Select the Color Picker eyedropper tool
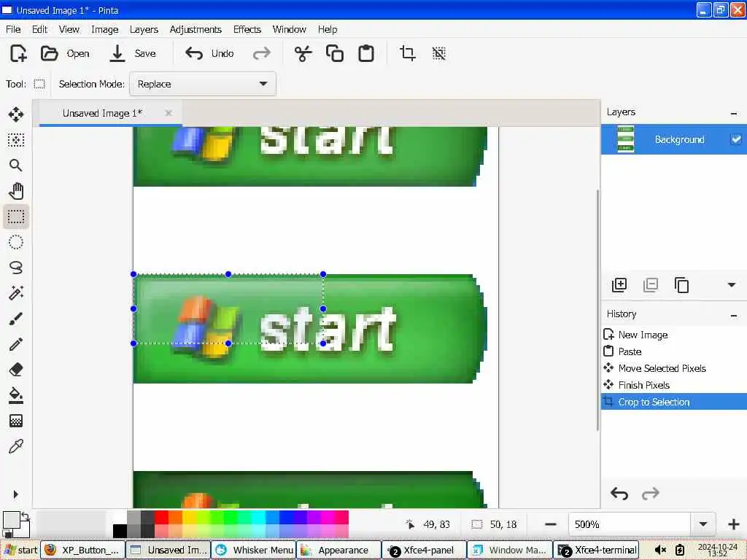This screenshot has height=560, width=747. point(16,447)
